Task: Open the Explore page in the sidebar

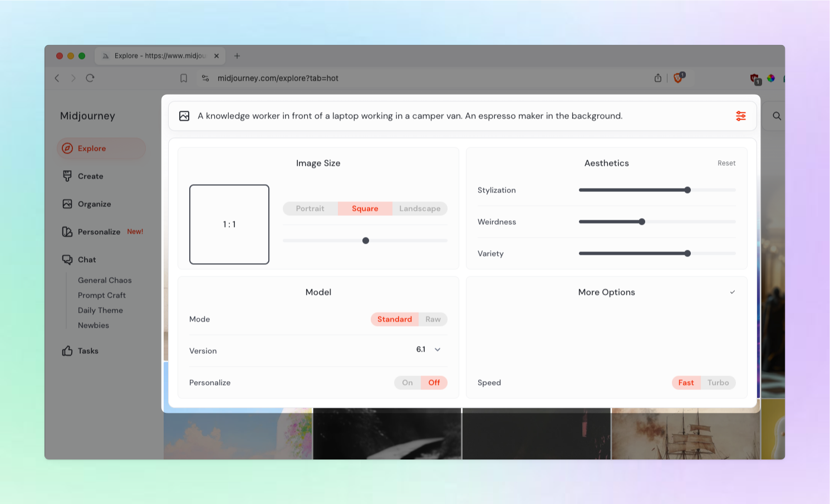Action: click(x=101, y=149)
